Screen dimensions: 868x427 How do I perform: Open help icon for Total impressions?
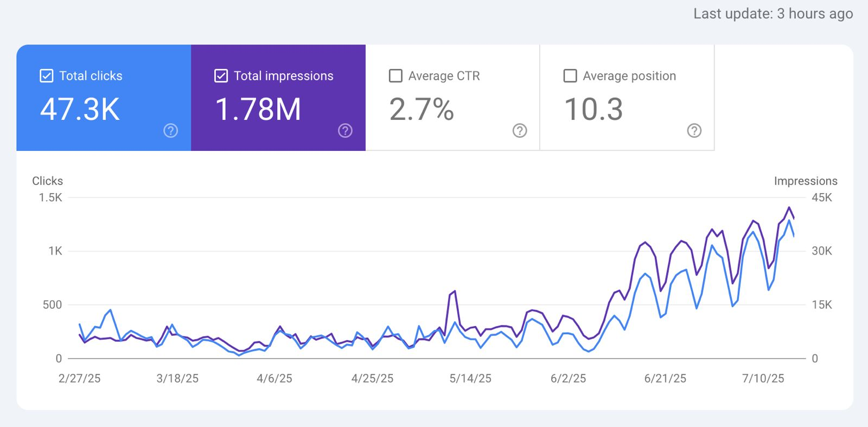[x=345, y=131]
